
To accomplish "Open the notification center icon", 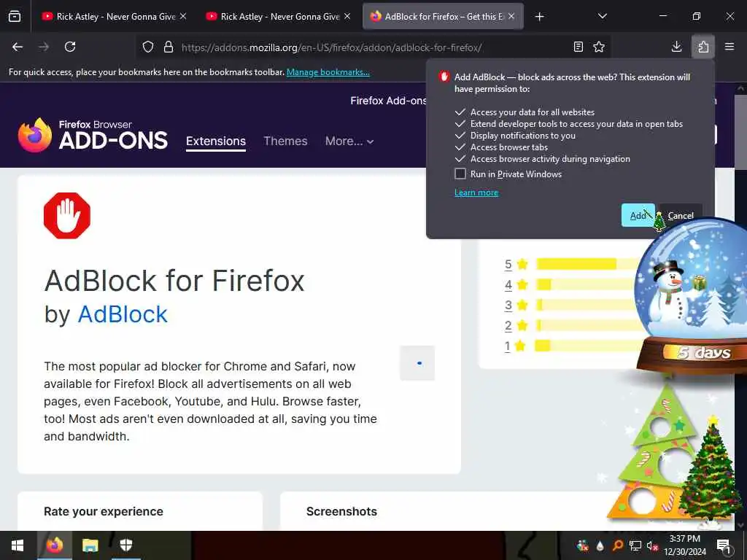I will point(724,545).
